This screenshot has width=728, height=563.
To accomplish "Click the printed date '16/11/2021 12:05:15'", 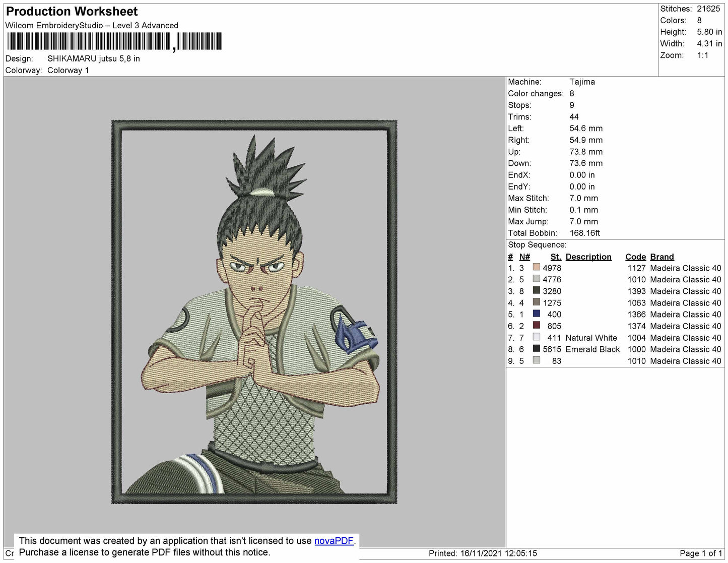I will click(499, 553).
